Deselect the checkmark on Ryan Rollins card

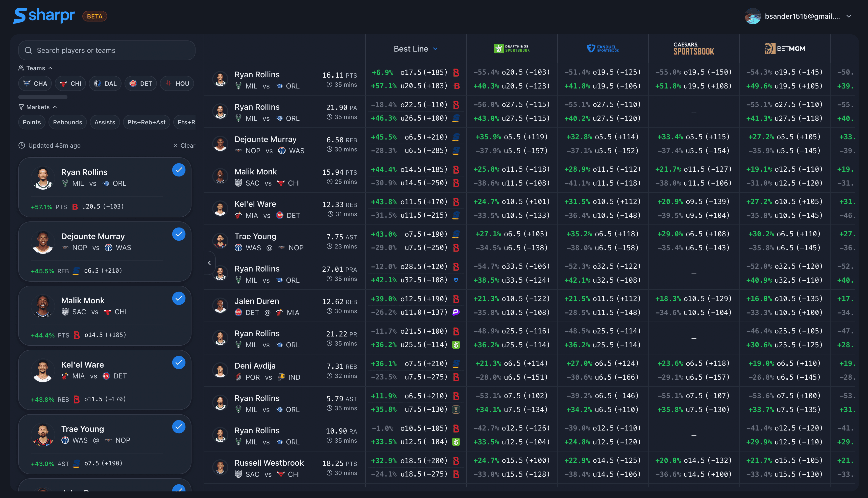pos(178,170)
